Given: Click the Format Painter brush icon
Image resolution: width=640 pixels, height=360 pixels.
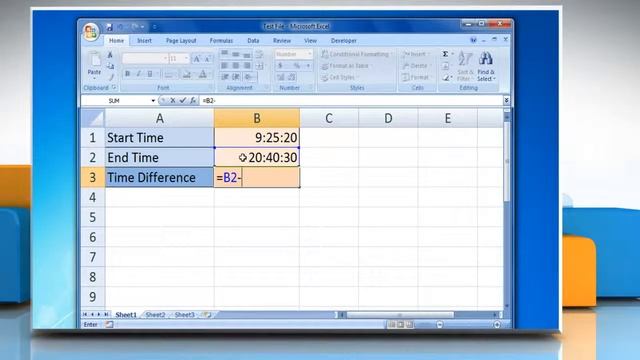Looking at the screenshot, I should coord(110,77).
